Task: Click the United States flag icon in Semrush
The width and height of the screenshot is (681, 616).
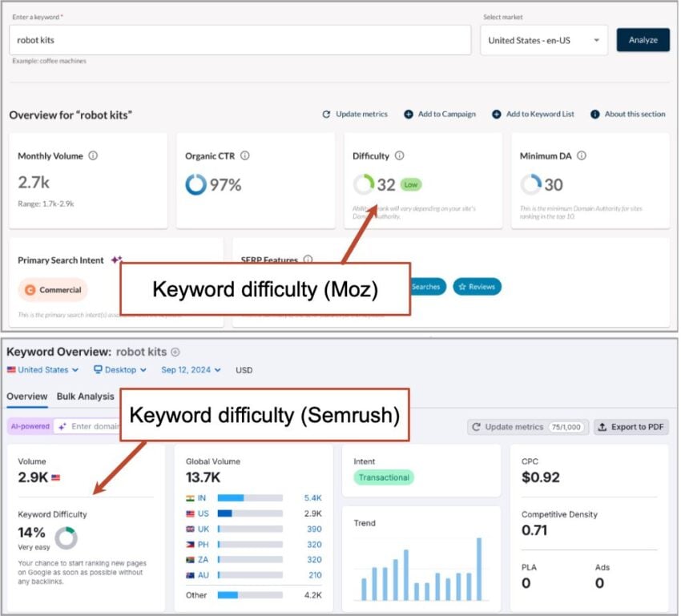Action: 11,370
